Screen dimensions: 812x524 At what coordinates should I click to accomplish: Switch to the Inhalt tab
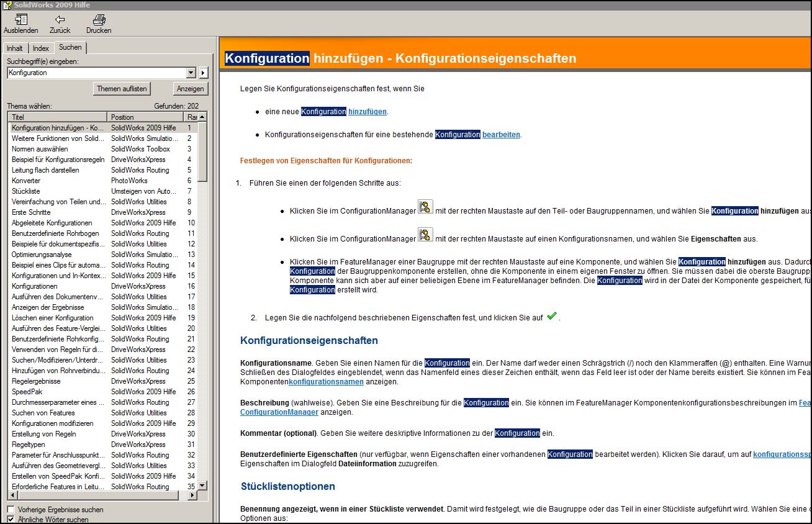tap(15, 48)
